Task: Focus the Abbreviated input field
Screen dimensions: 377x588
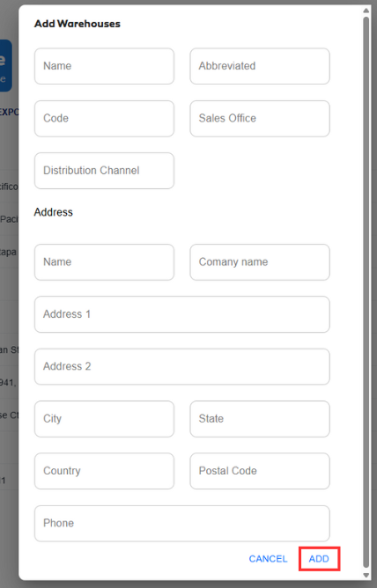Action: (260, 66)
